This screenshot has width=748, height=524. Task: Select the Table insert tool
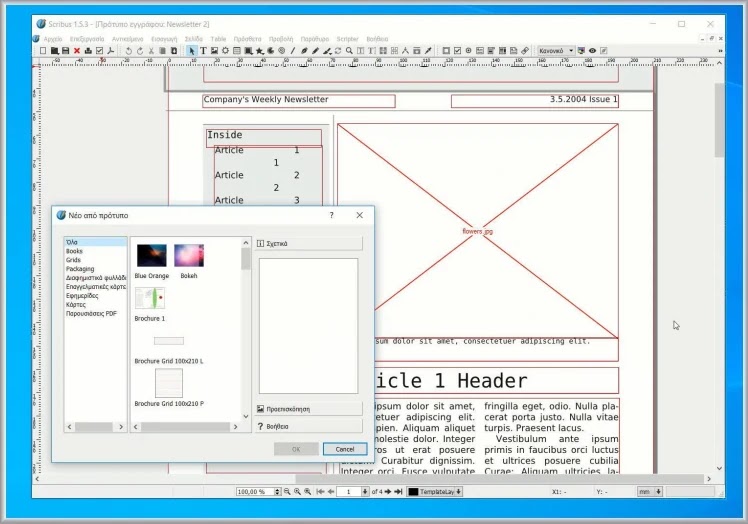237,51
